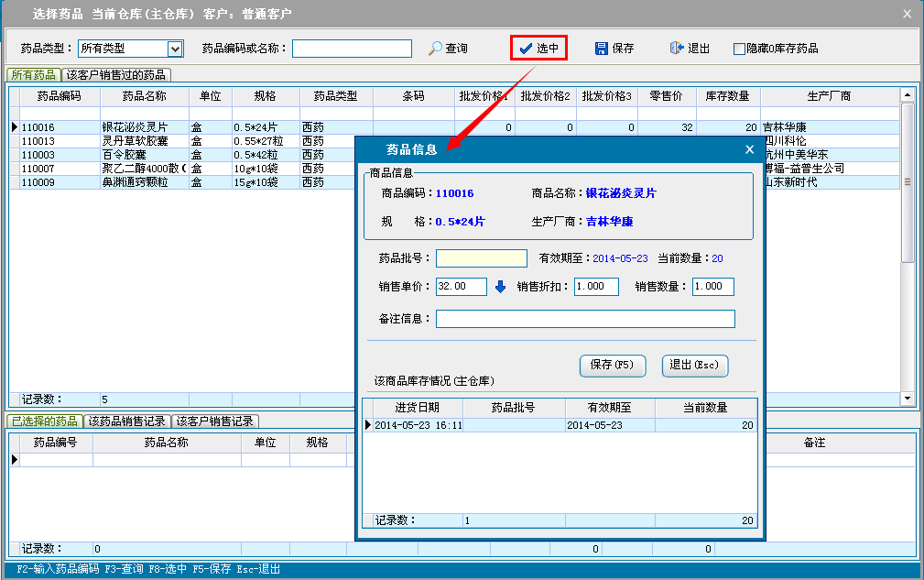Image resolution: width=924 pixels, height=580 pixels.
Task: Click the 查询 magnifier search icon
Action: pyautogui.click(x=436, y=49)
